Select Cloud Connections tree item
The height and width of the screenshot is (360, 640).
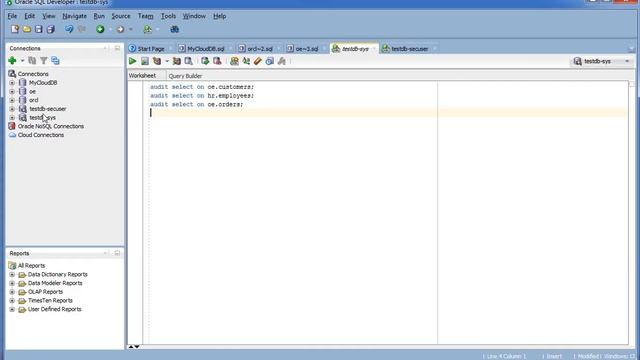[x=41, y=135]
